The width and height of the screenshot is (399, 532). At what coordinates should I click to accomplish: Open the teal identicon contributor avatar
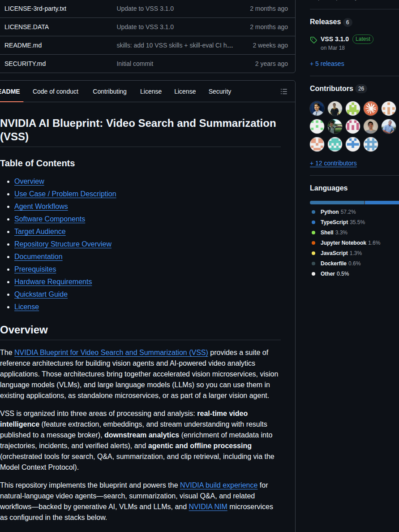[335, 144]
